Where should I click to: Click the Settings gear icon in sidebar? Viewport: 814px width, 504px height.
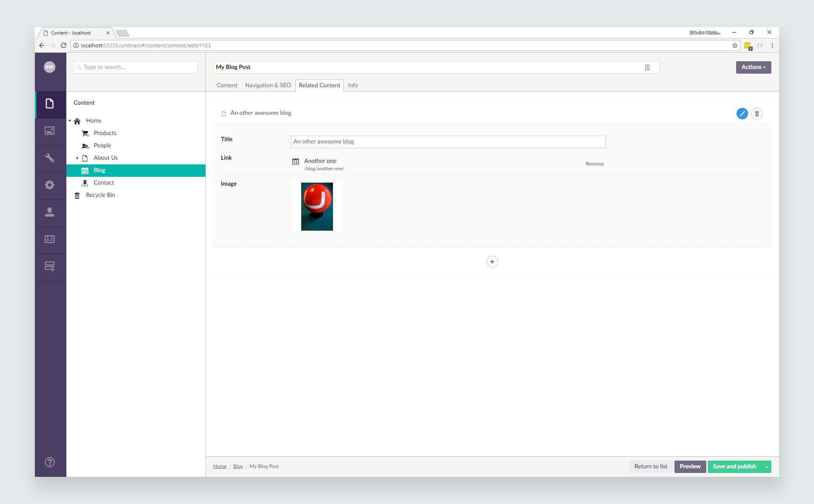50,185
